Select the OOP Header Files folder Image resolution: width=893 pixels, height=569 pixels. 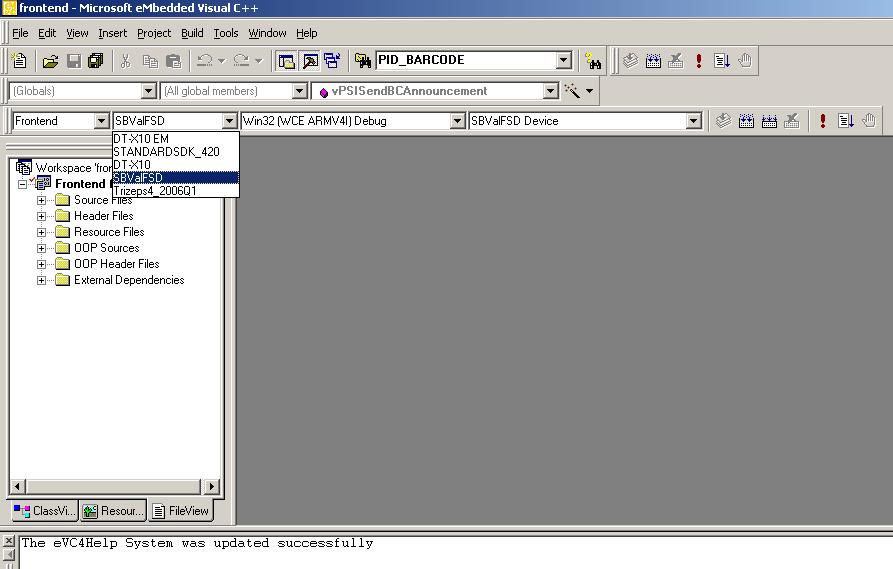tap(116, 264)
